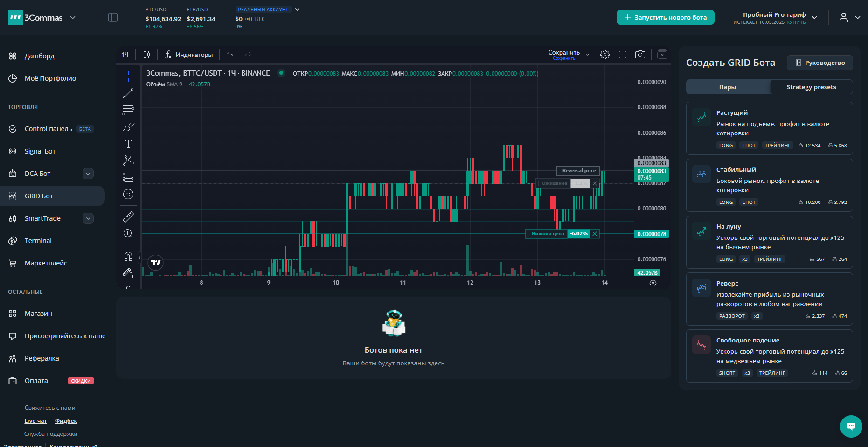Open Фидбек link
Image resolution: width=868 pixels, height=447 pixels.
[66, 421]
